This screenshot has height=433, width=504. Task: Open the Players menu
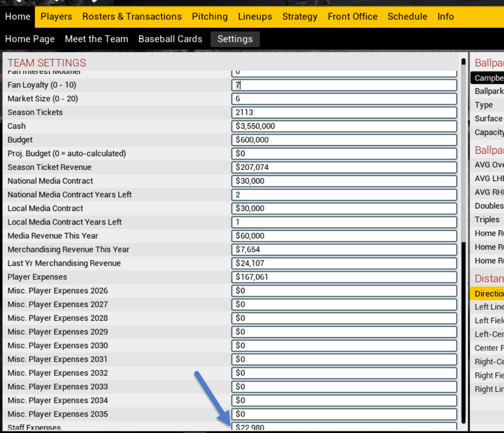tap(56, 16)
